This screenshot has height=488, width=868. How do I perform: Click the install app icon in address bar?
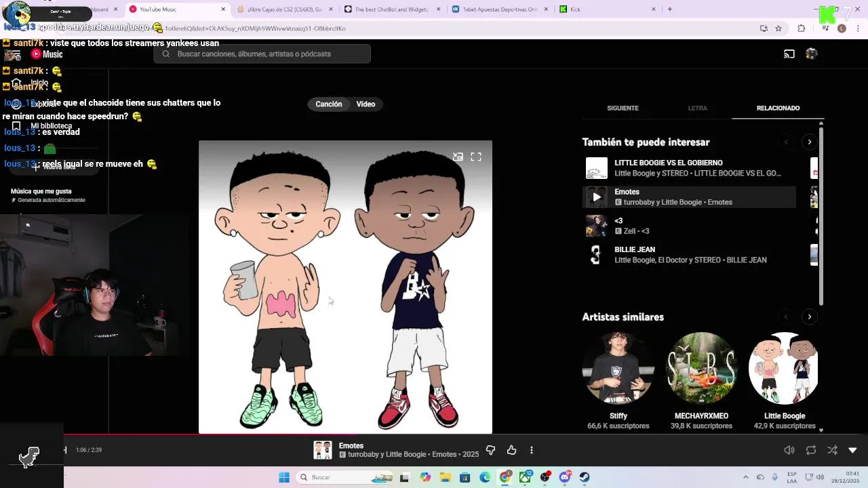[764, 28]
